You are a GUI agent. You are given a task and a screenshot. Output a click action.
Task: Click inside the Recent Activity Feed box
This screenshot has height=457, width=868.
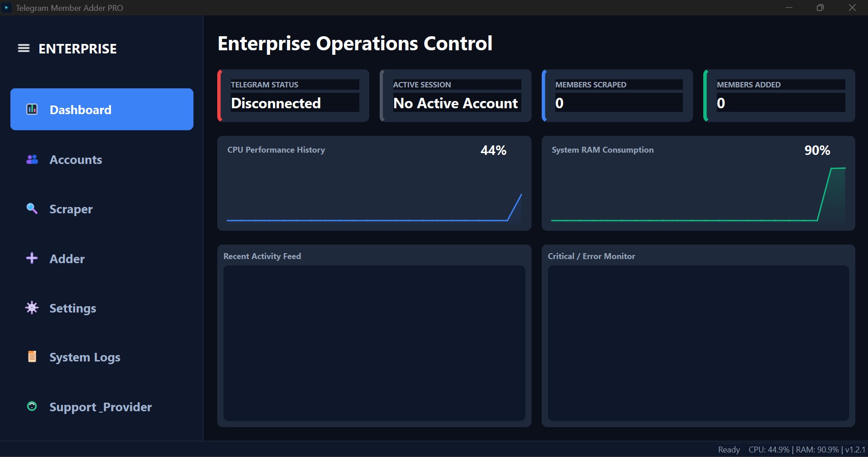(374, 343)
